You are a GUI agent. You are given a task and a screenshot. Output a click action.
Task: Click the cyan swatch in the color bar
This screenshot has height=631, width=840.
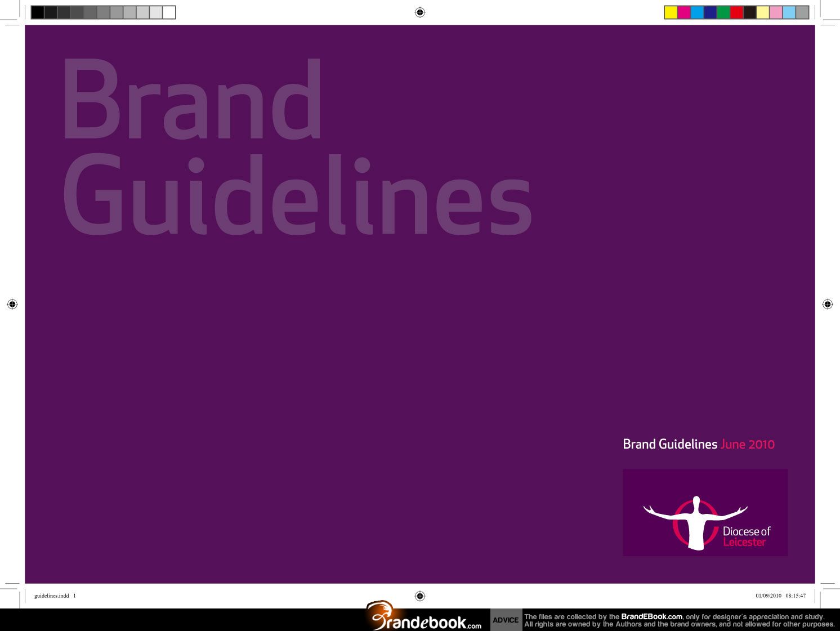(697, 12)
